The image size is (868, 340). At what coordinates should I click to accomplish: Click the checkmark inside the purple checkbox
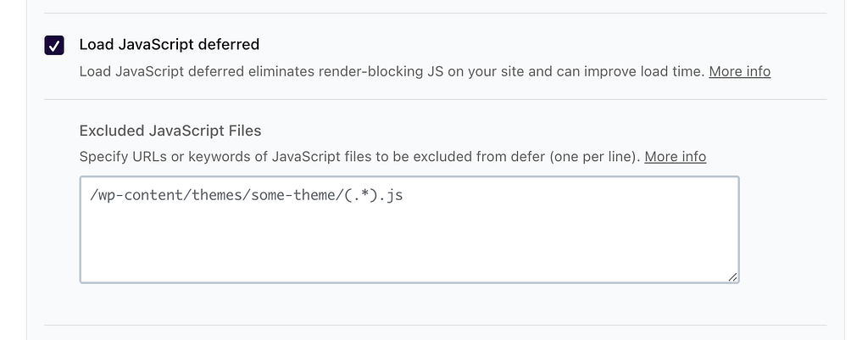point(54,45)
